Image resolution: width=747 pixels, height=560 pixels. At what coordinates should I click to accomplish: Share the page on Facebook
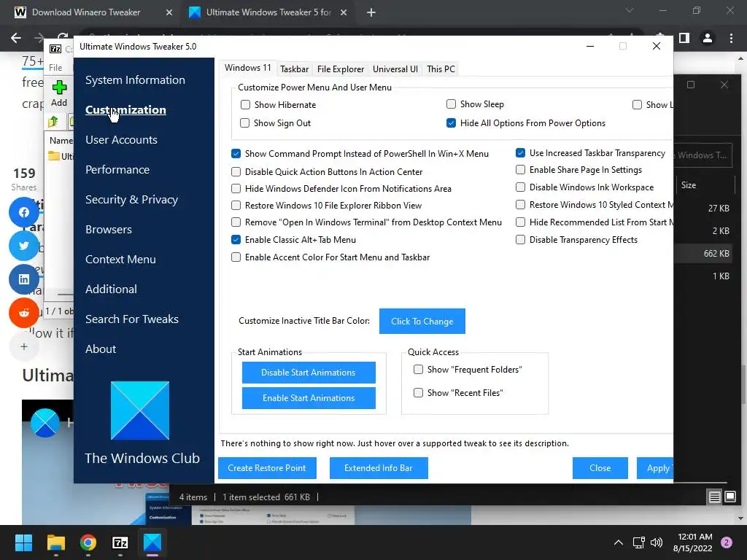24,212
